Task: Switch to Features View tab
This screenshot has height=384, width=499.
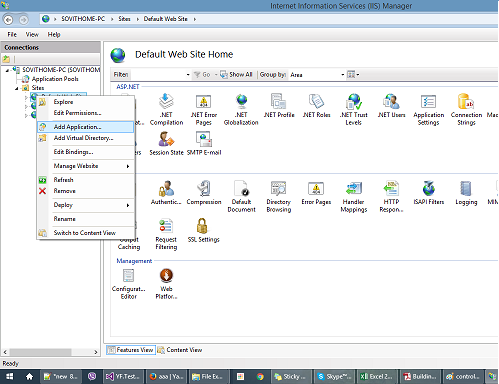Action: (x=131, y=350)
